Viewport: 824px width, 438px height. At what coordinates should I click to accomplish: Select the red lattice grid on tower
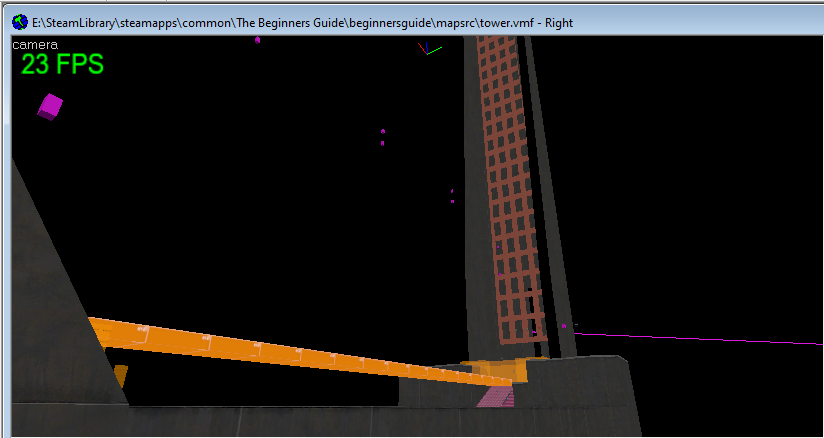511,189
